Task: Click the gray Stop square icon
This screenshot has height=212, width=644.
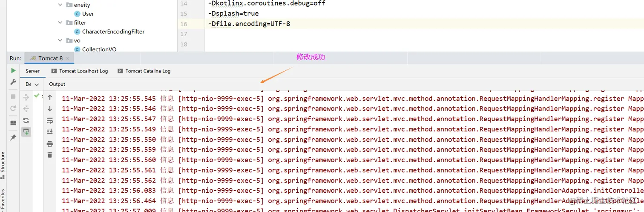Action: coord(13,97)
